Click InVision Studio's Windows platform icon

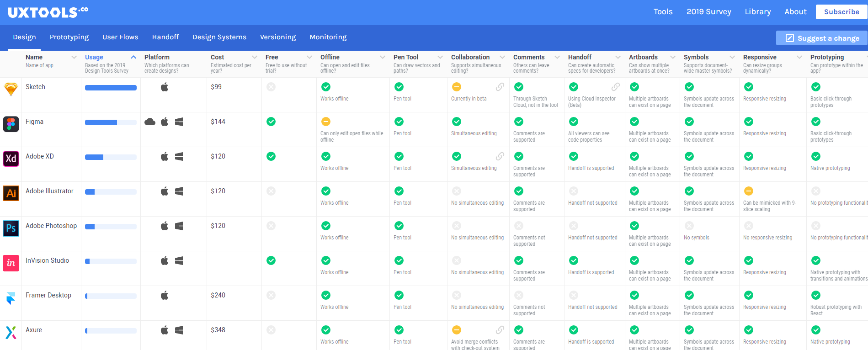[x=179, y=260]
